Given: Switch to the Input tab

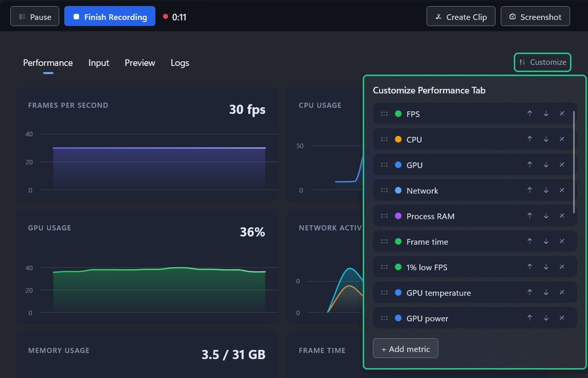Looking at the screenshot, I should (x=98, y=63).
